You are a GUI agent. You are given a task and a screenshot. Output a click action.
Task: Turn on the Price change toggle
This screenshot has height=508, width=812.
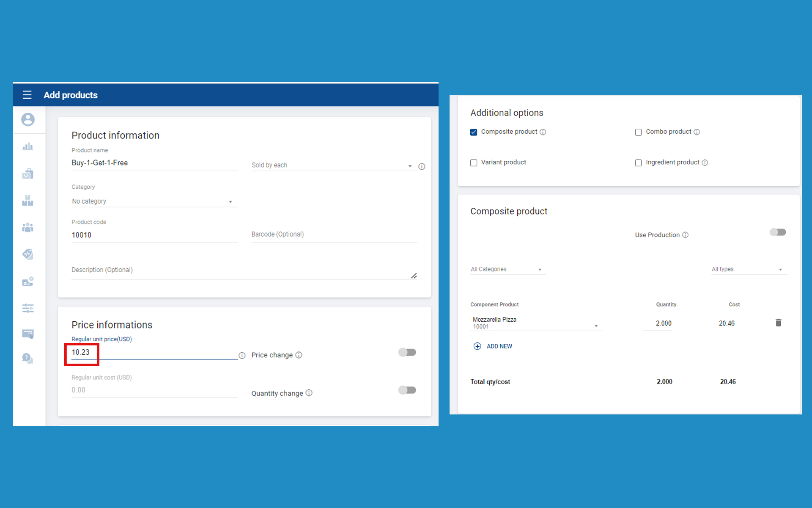point(407,352)
